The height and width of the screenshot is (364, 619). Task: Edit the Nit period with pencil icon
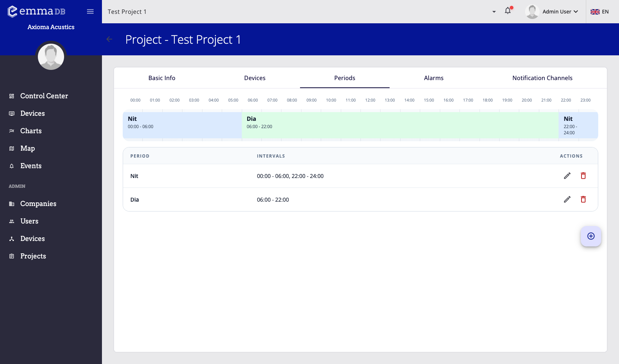pyautogui.click(x=567, y=176)
